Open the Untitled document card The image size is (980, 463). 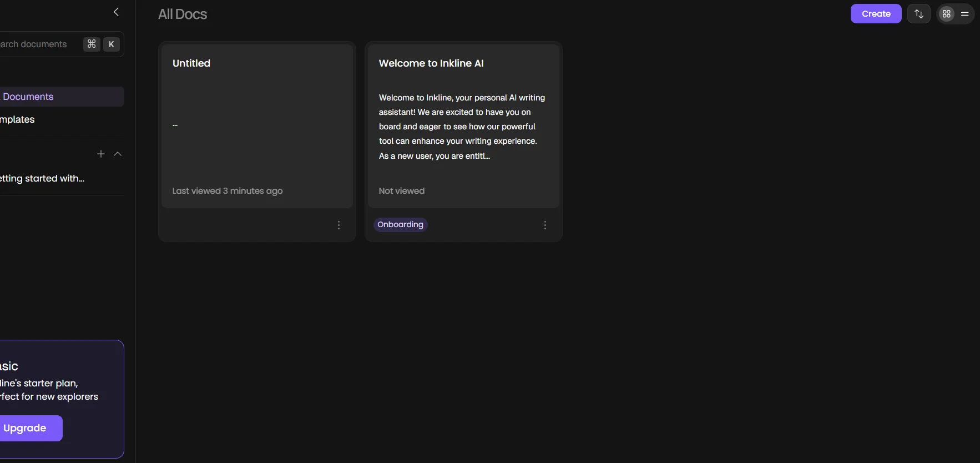point(257,126)
